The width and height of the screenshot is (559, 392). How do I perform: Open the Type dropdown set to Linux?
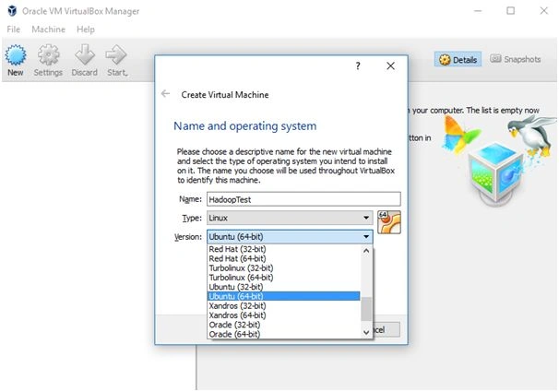[x=290, y=218]
